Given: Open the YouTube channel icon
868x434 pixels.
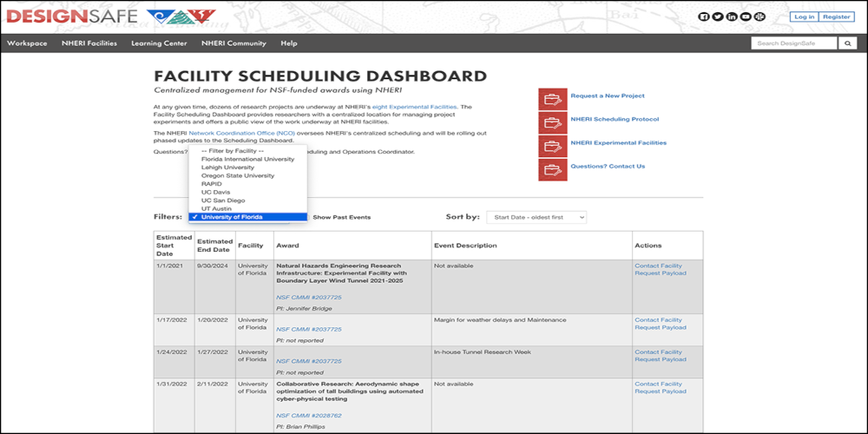Looking at the screenshot, I should [x=746, y=16].
